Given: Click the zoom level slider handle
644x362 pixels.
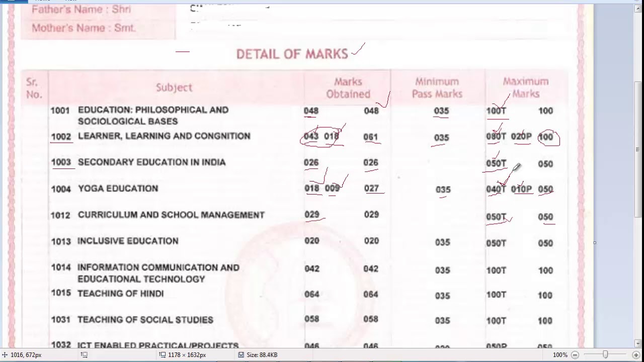Looking at the screenshot, I should coord(605,355).
